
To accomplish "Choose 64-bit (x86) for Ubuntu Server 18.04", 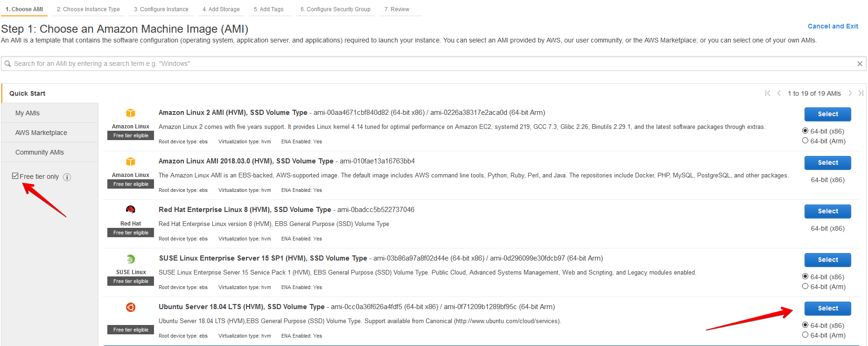I will [805, 325].
